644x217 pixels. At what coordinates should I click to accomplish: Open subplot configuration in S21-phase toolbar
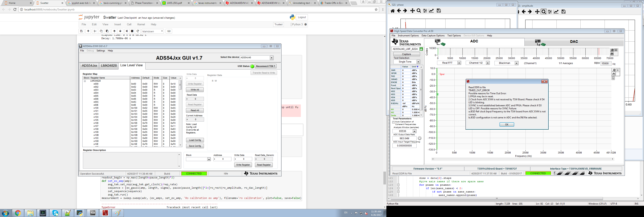click(x=425, y=11)
